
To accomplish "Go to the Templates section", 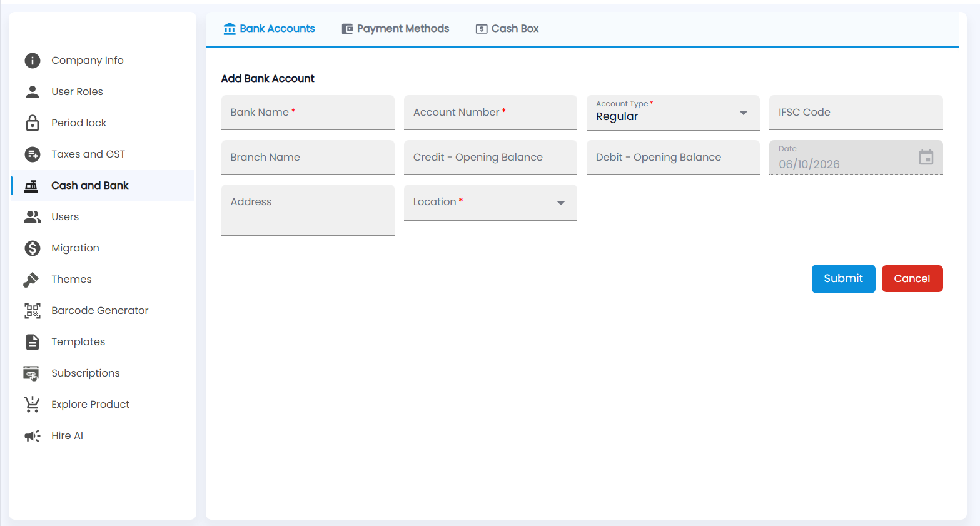I will (103, 342).
